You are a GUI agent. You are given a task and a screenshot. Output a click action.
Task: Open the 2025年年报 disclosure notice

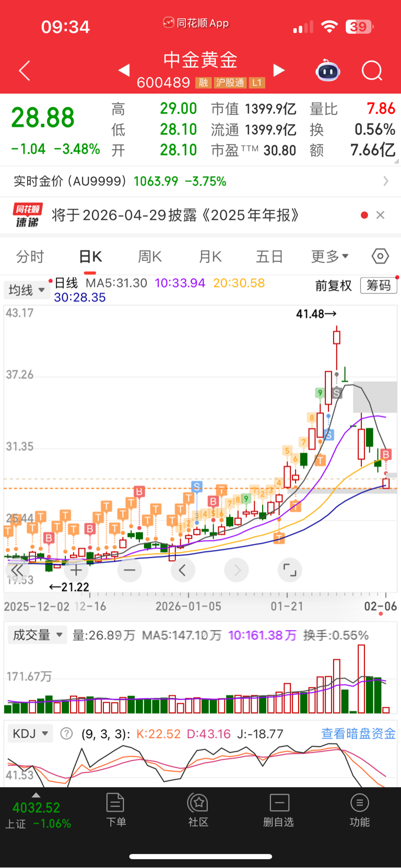[175, 215]
